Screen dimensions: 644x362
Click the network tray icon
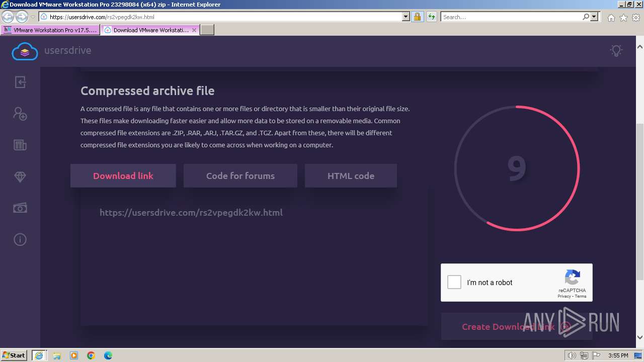click(x=584, y=355)
